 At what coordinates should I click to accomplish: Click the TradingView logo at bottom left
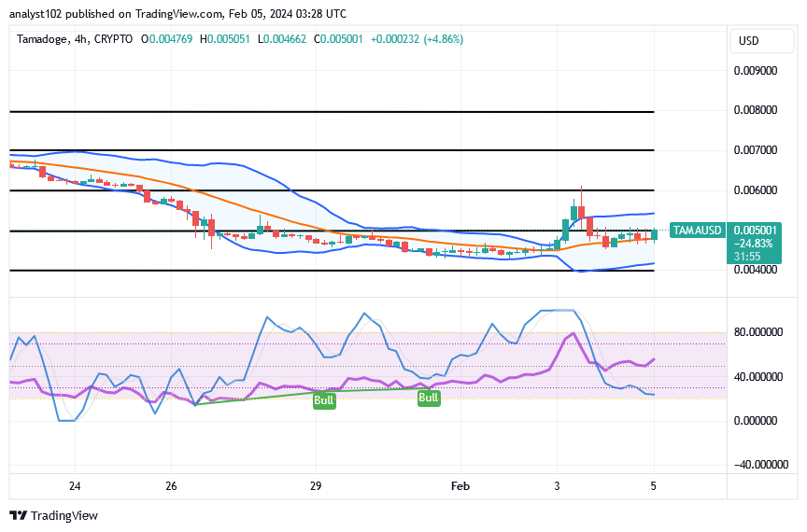[x=53, y=515]
